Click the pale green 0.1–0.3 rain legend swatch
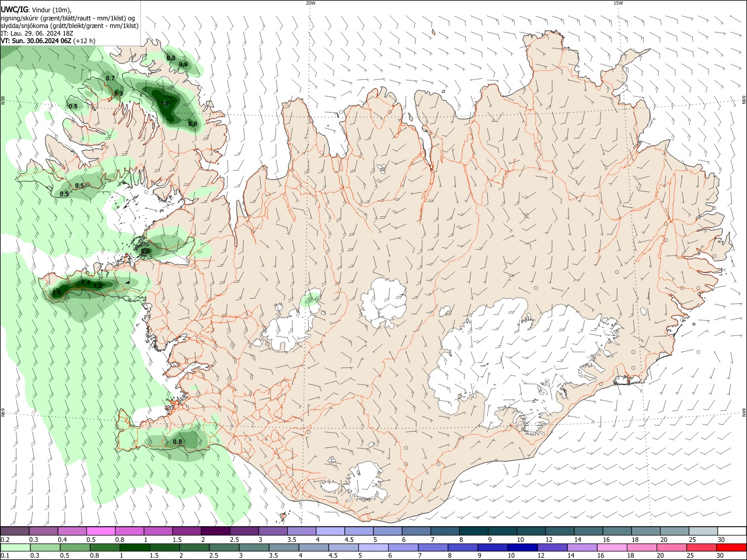This screenshot has width=747, height=560. (16, 547)
